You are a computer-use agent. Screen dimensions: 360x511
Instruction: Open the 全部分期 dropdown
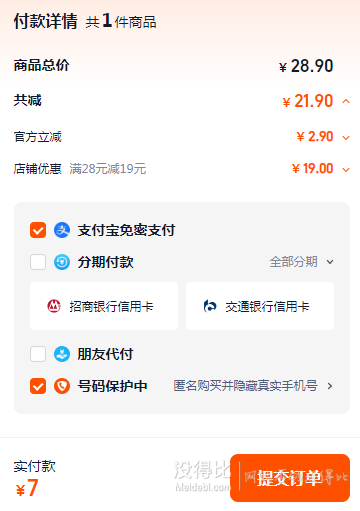pos(301,262)
